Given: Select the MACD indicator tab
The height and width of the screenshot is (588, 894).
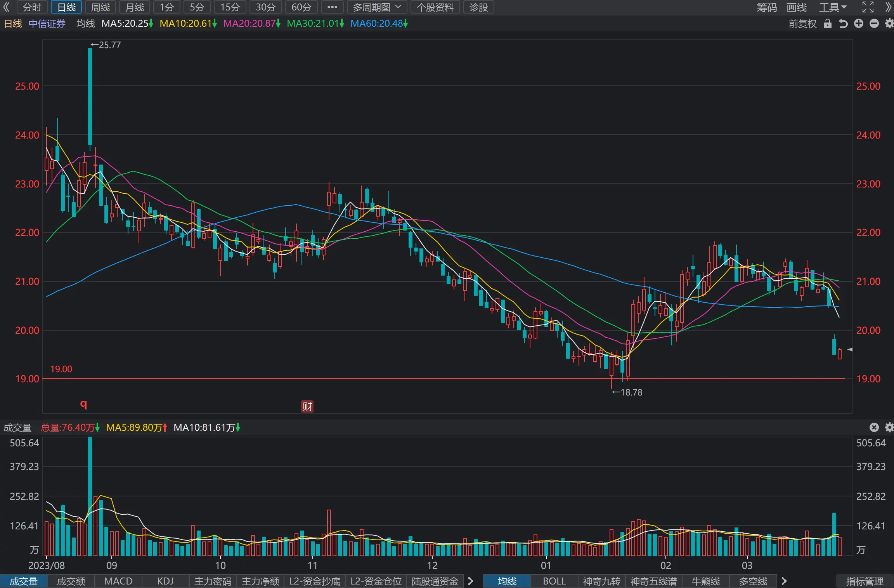Looking at the screenshot, I should click(x=118, y=581).
